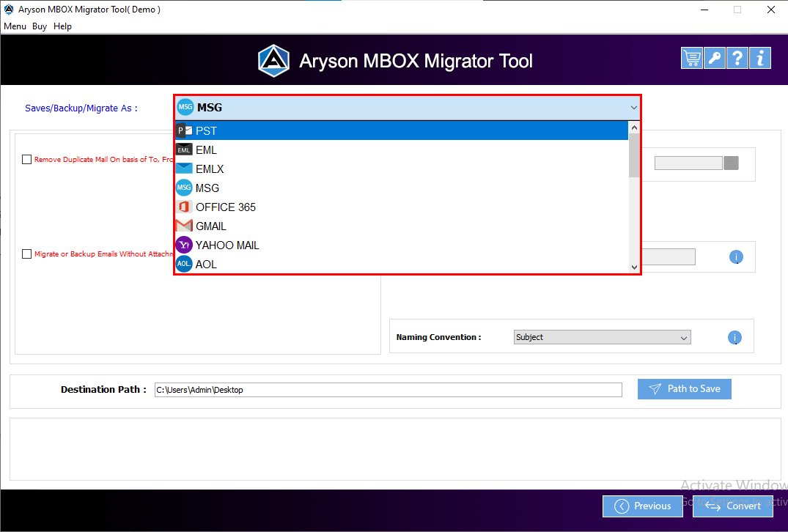Click the Path to Save button
788x532 pixels.
point(685,389)
